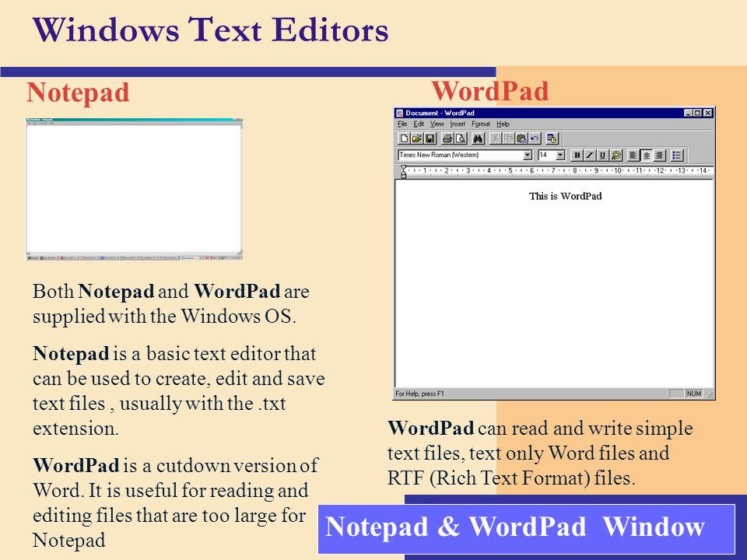Toggle Italic formatting in WordPad
Screen dimensions: 747x560
(x=590, y=156)
